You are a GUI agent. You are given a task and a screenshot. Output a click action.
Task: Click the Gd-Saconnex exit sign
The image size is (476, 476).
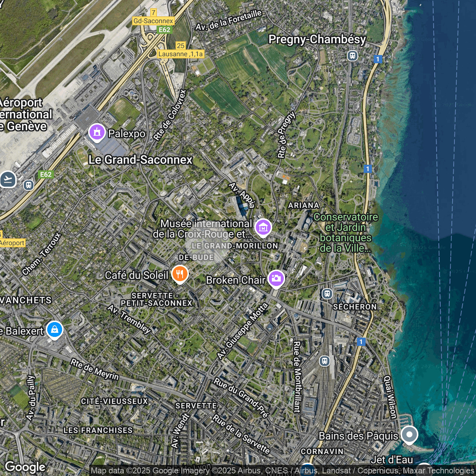[153, 21]
